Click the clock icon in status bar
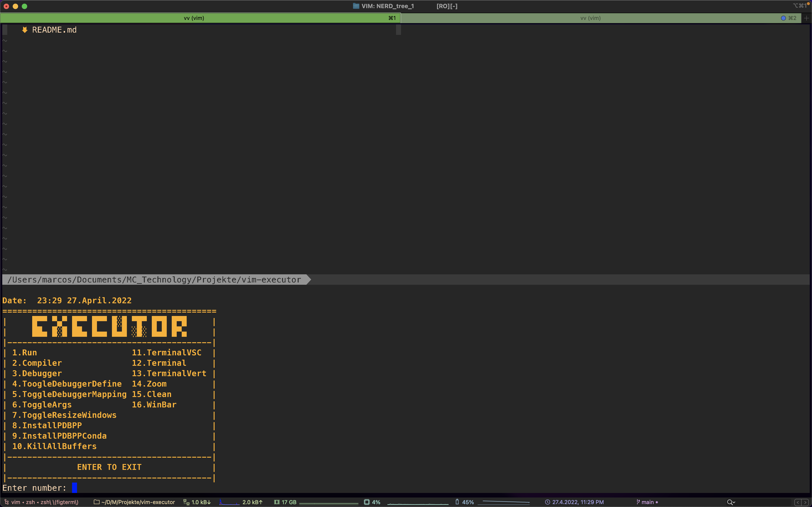This screenshot has height=507, width=812. [547, 502]
